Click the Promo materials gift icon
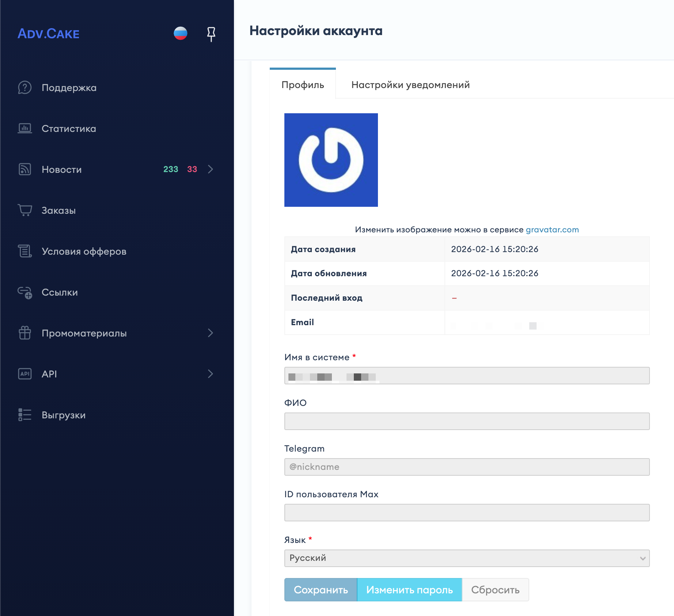This screenshot has height=616, width=674. pyautogui.click(x=25, y=333)
